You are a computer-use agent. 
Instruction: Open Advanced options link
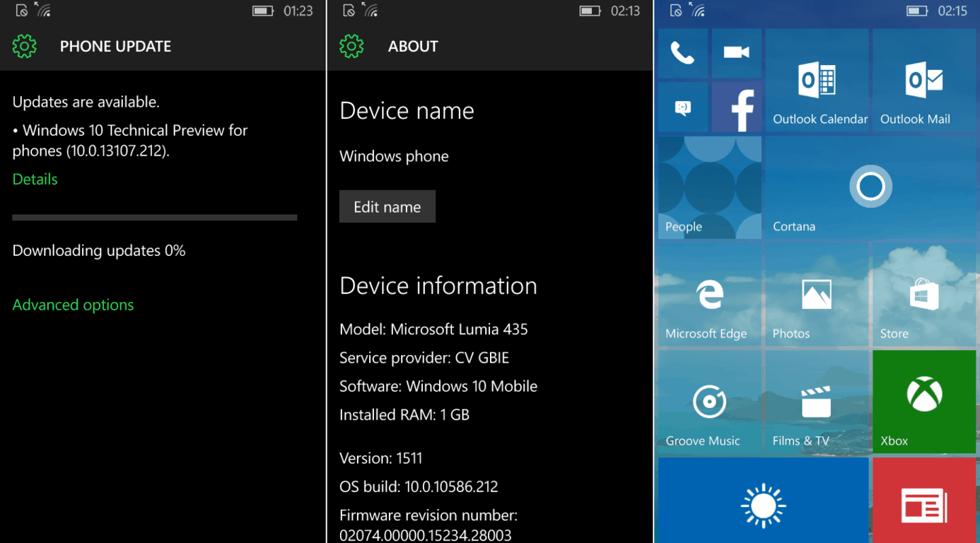(x=73, y=305)
